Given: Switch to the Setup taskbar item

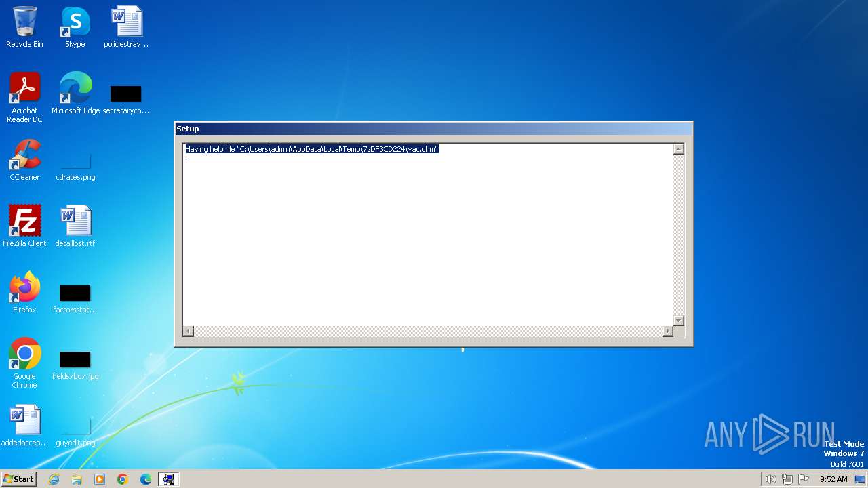Looking at the screenshot, I should click(x=169, y=479).
